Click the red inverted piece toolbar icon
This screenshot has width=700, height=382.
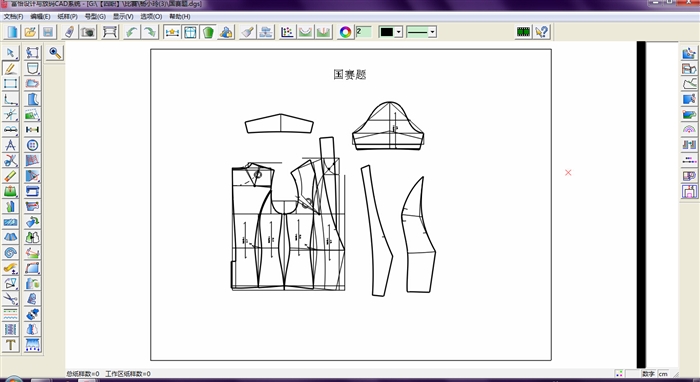[x=323, y=32]
